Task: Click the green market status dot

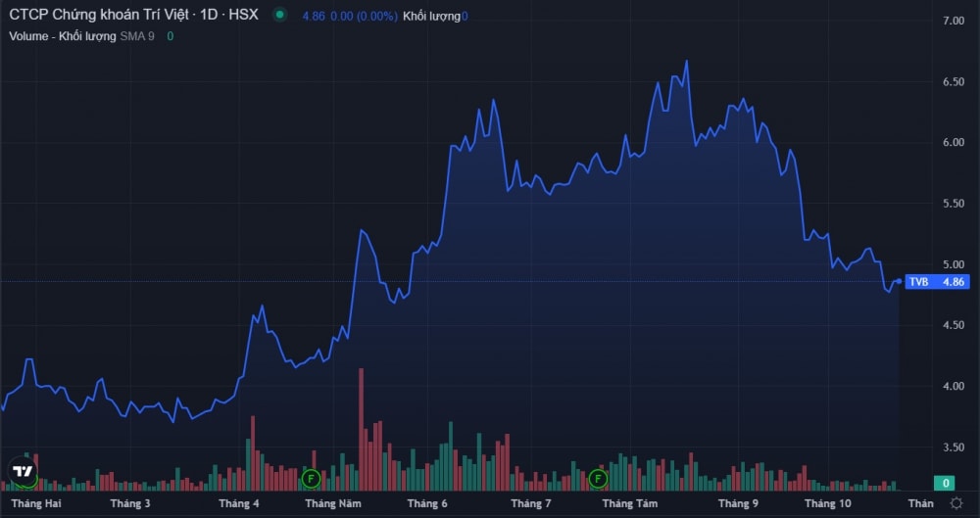Action: point(280,15)
